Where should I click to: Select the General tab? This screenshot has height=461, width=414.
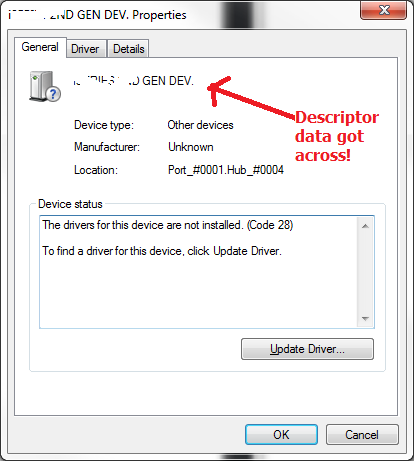click(40, 47)
